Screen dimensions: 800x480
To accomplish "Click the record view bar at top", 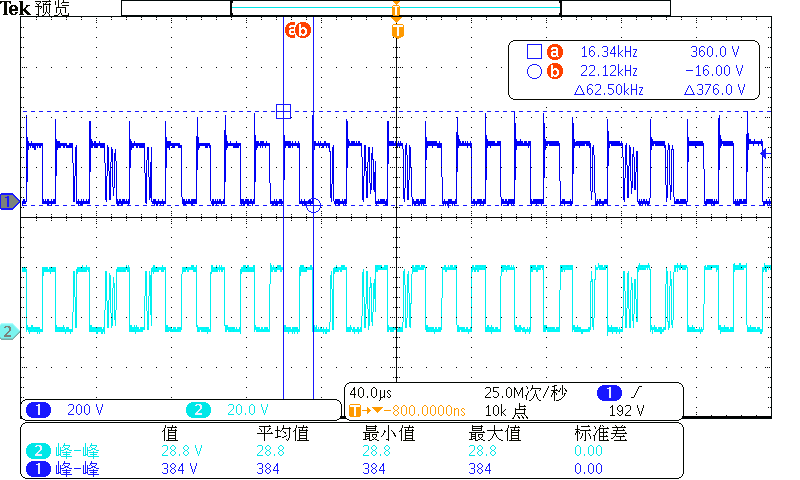I will tap(396, 8).
